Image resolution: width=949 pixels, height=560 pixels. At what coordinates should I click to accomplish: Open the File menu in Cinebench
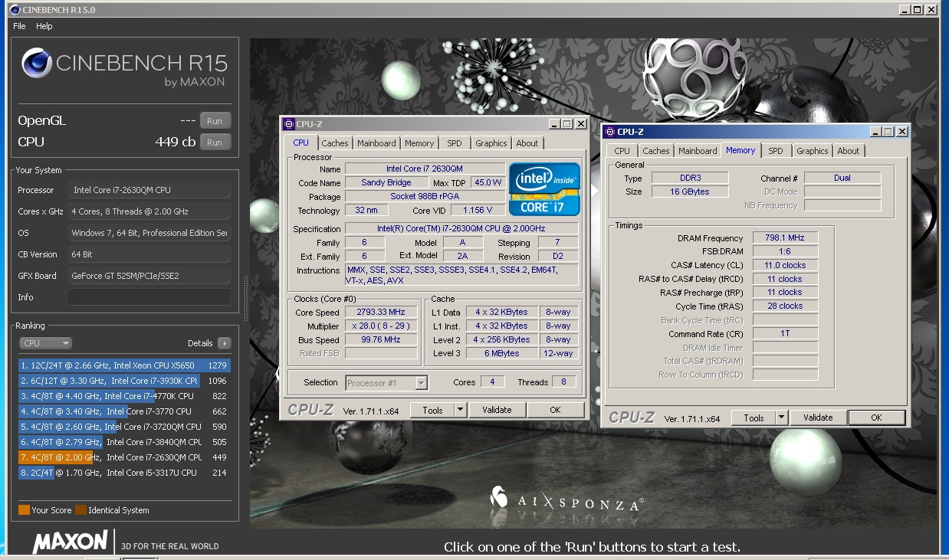point(19,26)
